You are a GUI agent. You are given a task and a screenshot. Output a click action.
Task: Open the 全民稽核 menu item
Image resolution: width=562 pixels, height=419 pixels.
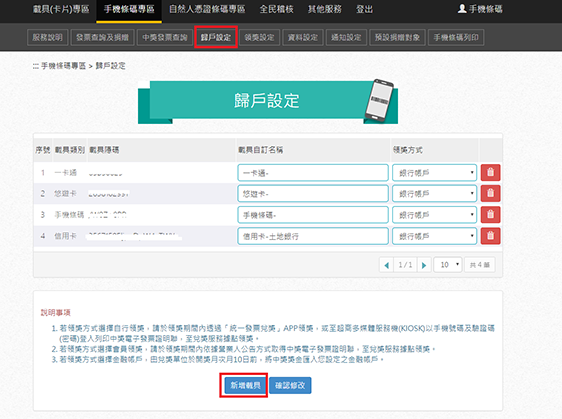[x=276, y=9]
